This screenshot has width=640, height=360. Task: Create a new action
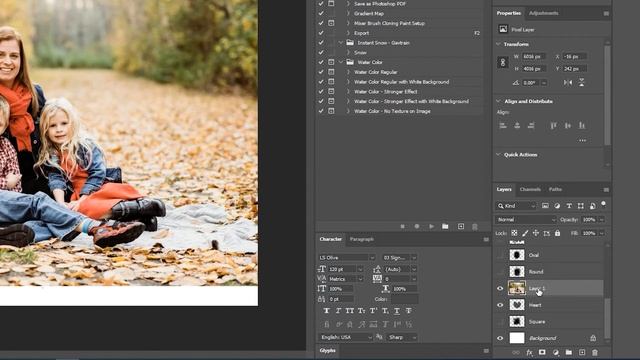461,226
